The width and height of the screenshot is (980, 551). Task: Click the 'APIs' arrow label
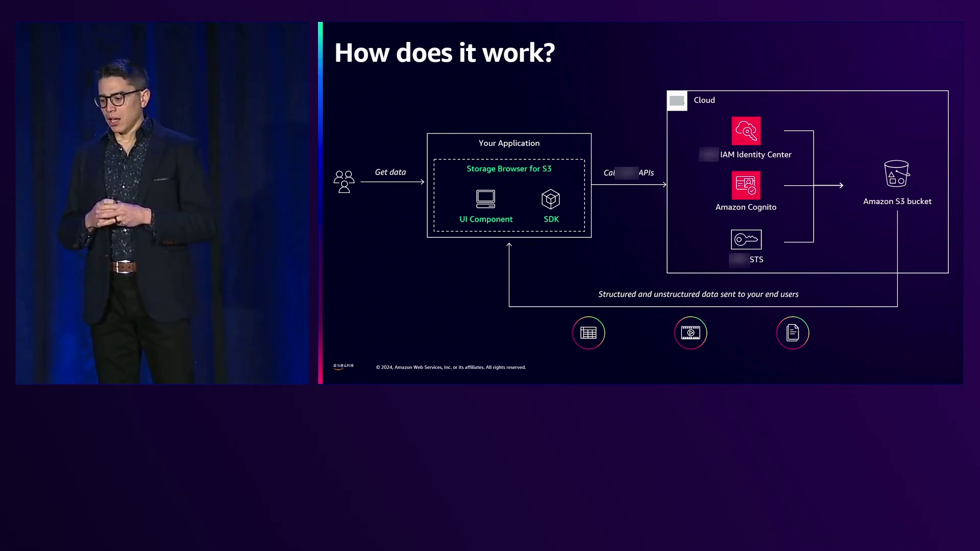coord(646,173)
